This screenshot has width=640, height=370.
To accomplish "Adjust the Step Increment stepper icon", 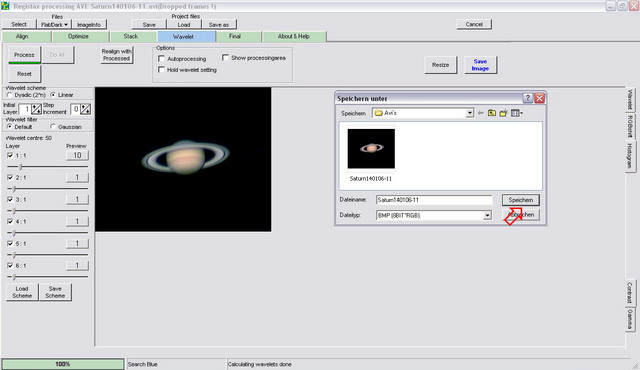I will tap(86, 109).
